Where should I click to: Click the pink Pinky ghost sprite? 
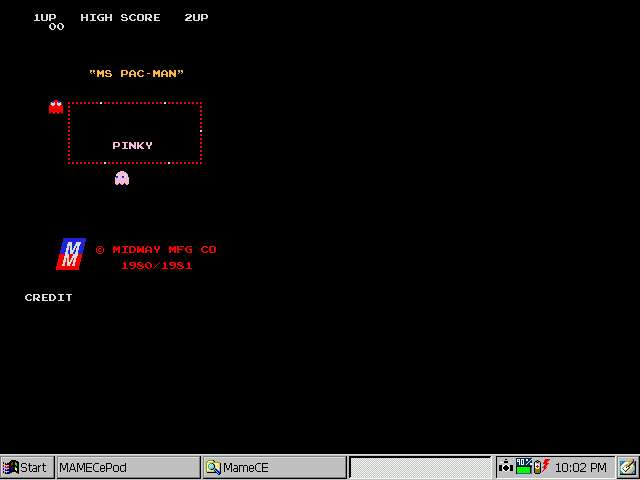(x=122, y=178)
